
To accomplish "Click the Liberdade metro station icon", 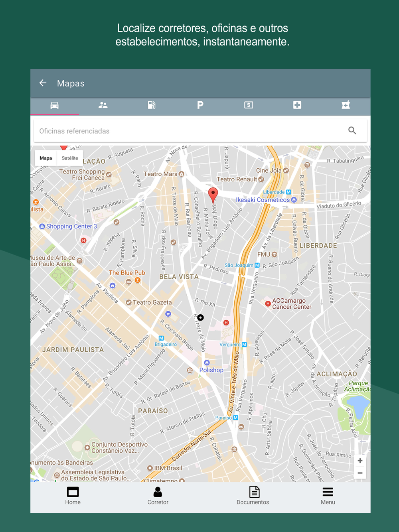I will pos(288,192).
